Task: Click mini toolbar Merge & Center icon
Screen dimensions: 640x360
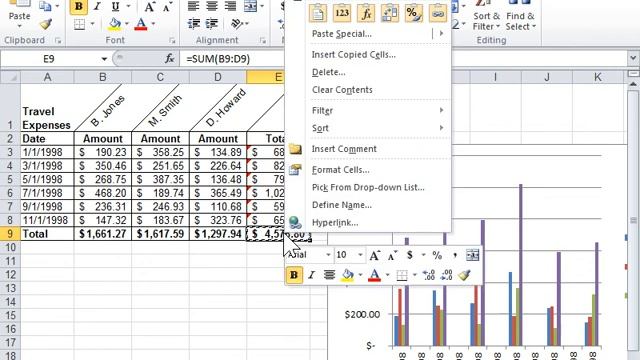Action: pyautogui.click(x=473, y=256)
